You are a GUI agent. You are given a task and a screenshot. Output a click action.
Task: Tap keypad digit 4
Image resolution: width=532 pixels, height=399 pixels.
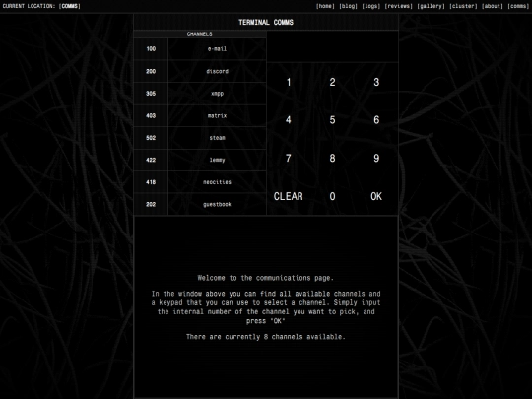tap(289, 120)
